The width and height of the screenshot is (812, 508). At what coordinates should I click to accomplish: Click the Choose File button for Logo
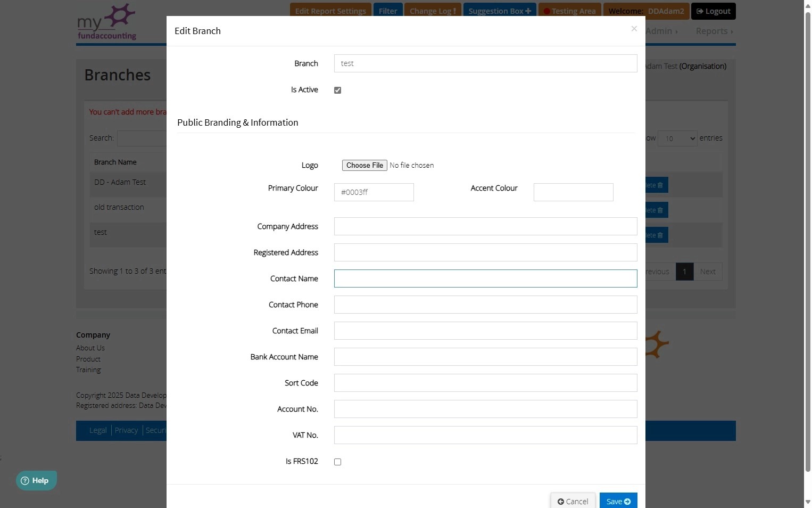(x=364, y=165)
